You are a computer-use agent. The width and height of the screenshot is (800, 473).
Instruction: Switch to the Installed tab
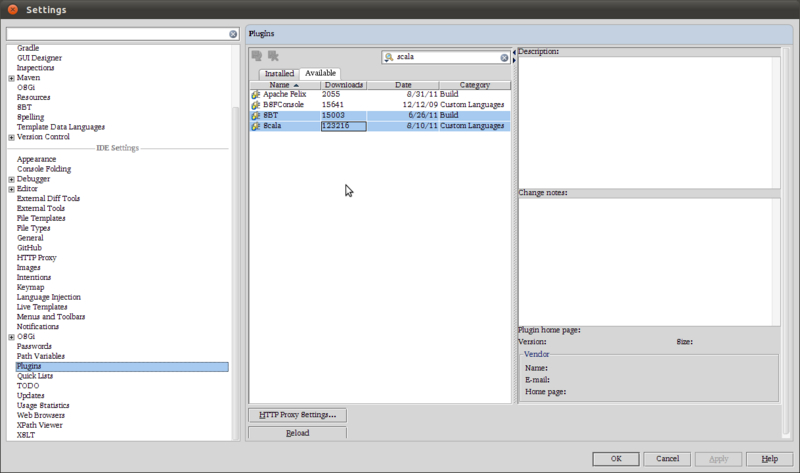279,73
